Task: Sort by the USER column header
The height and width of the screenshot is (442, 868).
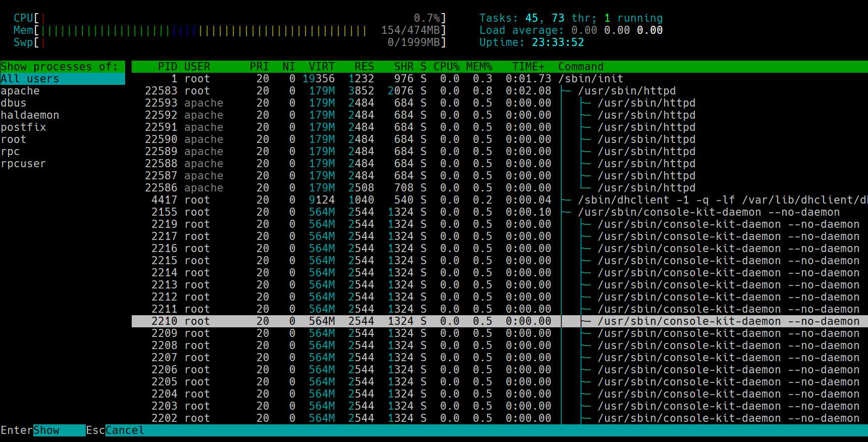Action: pos(197,67)
